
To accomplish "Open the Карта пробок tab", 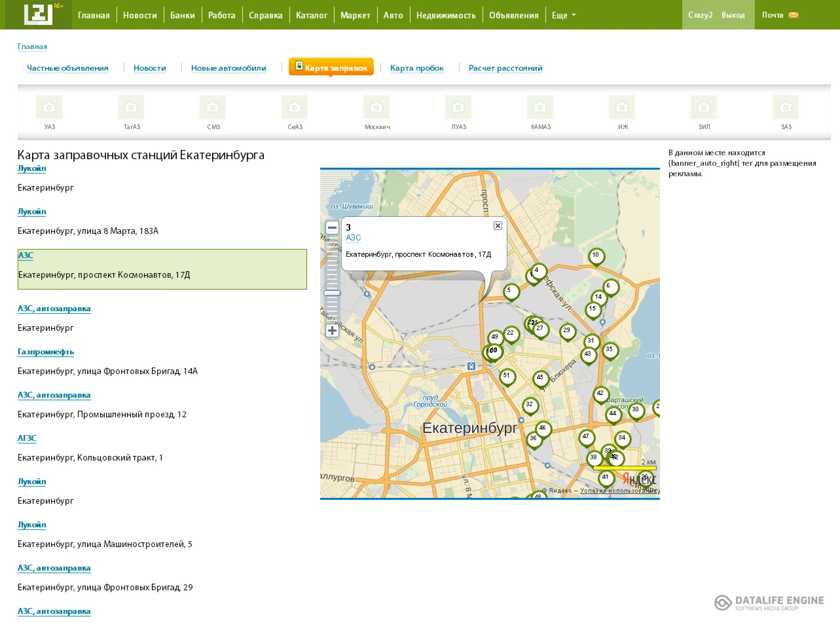I will pos(416,68).
